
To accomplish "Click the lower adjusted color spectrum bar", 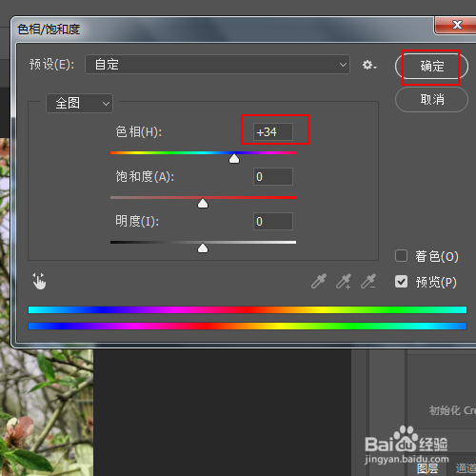I will click(x=248, y=326).
